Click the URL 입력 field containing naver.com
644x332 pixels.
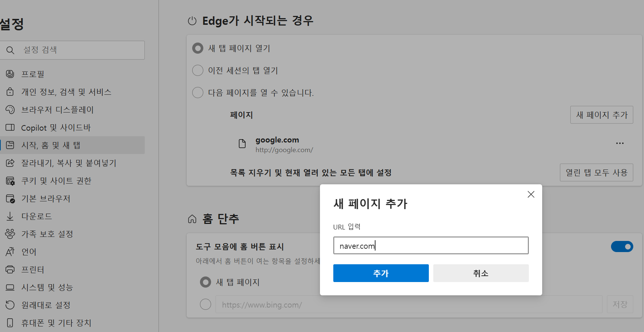(431, 245)
